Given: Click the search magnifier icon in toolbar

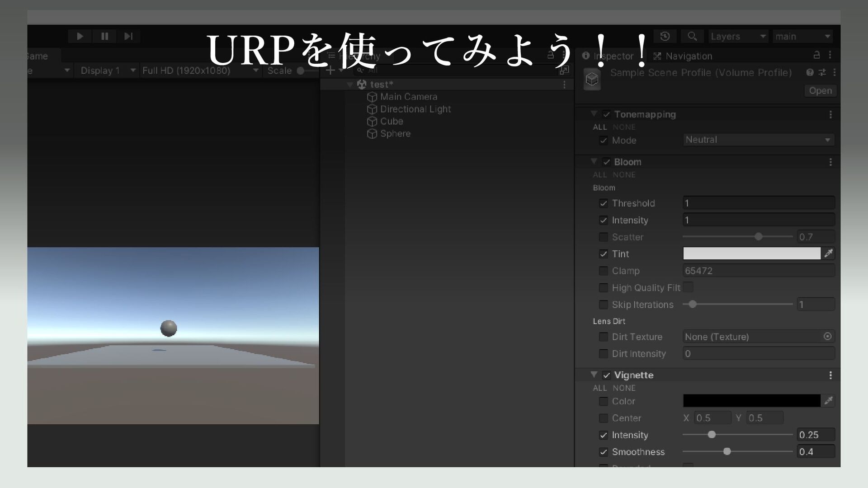Looking at the screenshot, I should [x=692, y=36].
